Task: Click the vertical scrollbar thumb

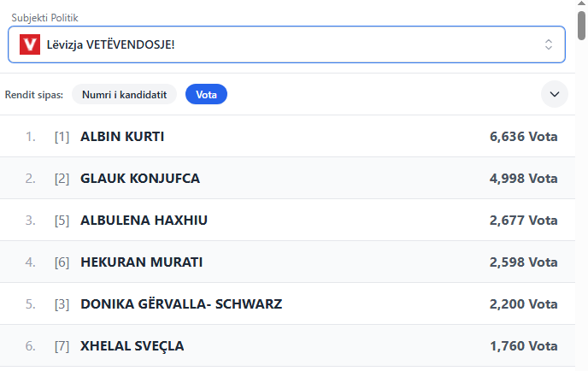Action: coord(582,26)
